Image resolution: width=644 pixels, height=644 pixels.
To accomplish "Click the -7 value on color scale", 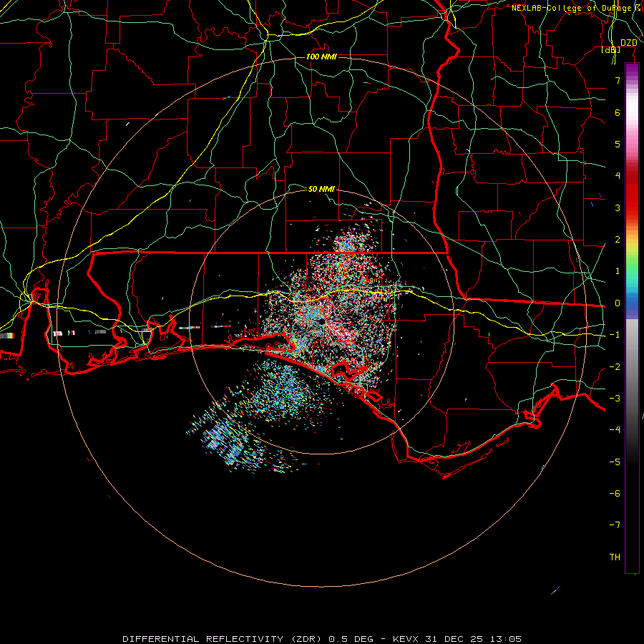I will pos(615,525).
